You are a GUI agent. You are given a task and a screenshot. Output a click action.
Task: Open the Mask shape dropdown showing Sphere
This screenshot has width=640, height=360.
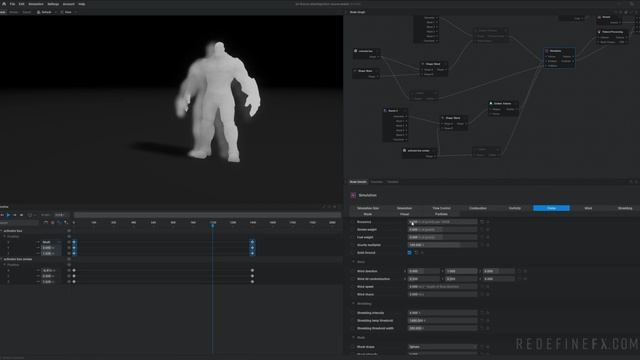click(x=442, y=347)
